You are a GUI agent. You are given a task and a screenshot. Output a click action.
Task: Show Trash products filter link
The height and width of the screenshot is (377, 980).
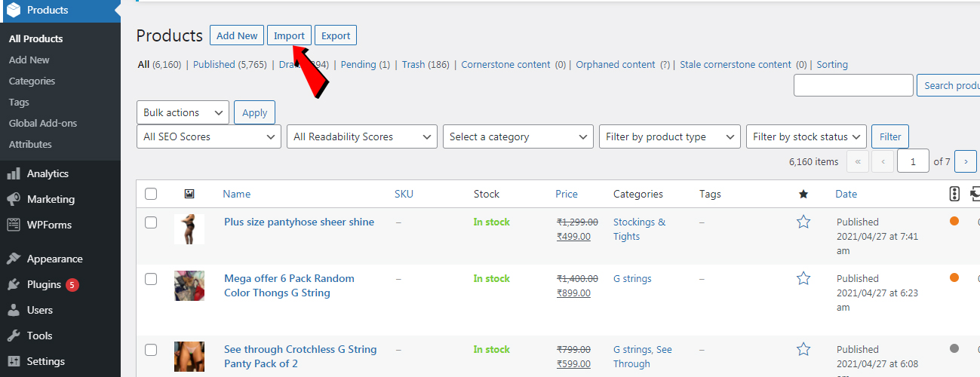(x=413, y=64)
